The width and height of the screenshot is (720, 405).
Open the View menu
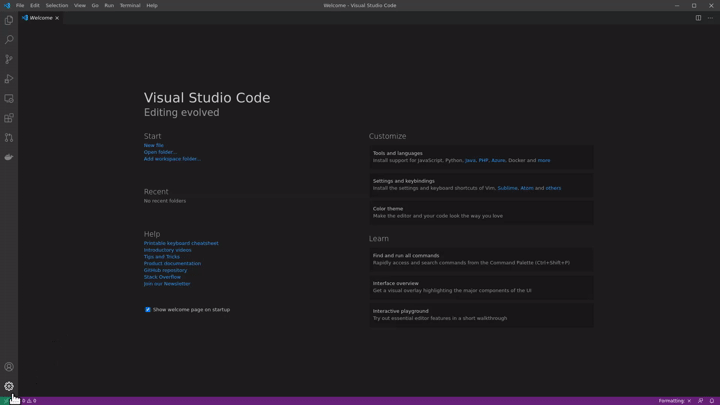(x=80, y=6)
